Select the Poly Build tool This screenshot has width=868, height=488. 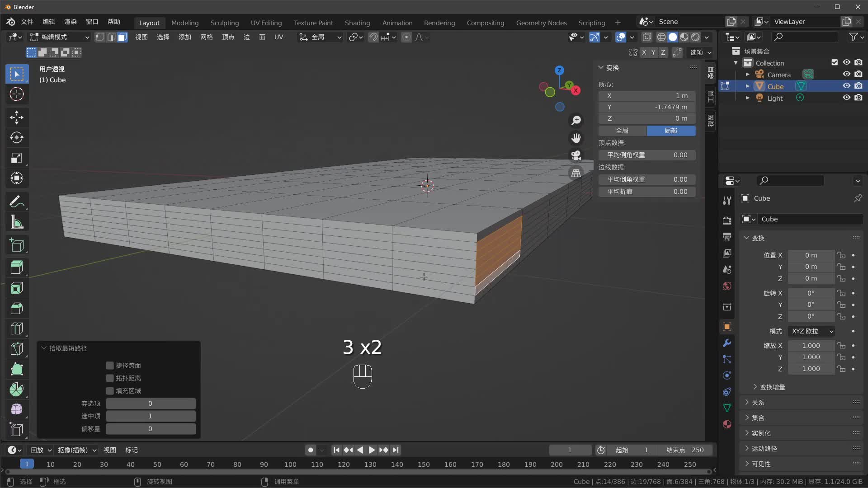17,369
